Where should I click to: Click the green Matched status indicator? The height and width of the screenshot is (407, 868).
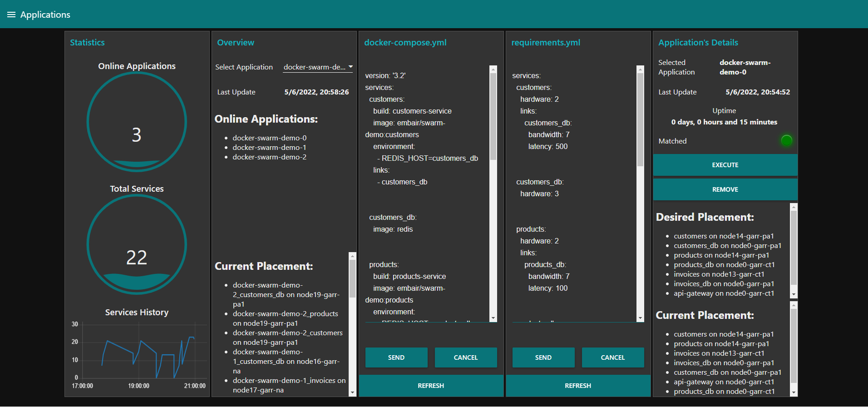point(786,141)
